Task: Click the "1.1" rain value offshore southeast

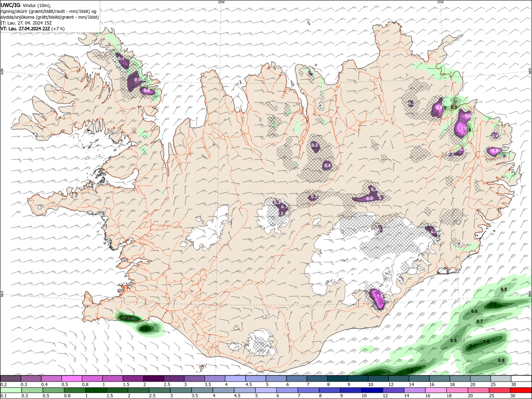Action: 473,346
